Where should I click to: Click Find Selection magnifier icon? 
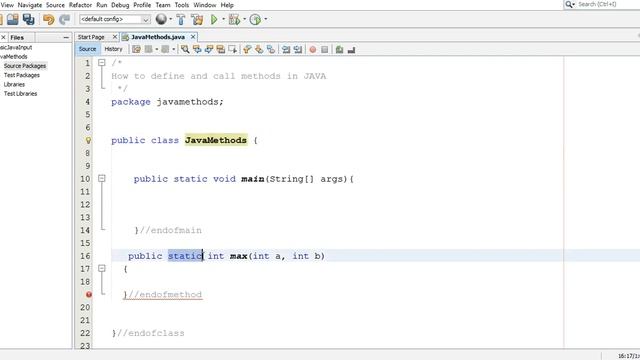pos(185,49)
